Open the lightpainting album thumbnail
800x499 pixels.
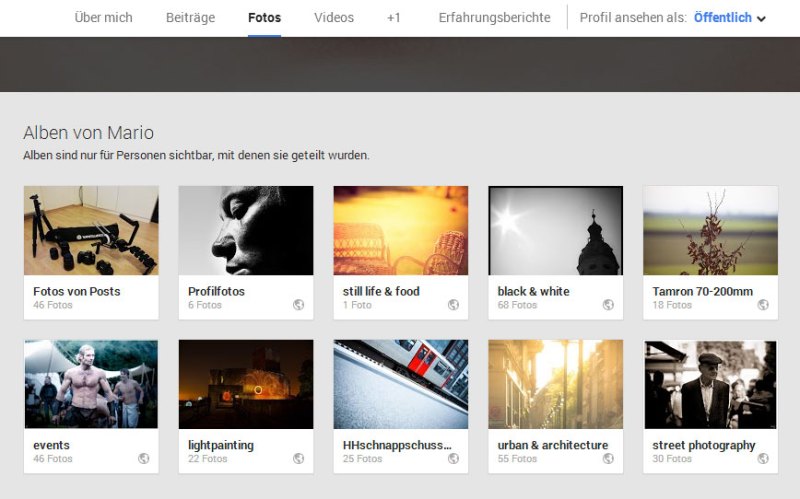pyautogui.click(x=245, y=384)
